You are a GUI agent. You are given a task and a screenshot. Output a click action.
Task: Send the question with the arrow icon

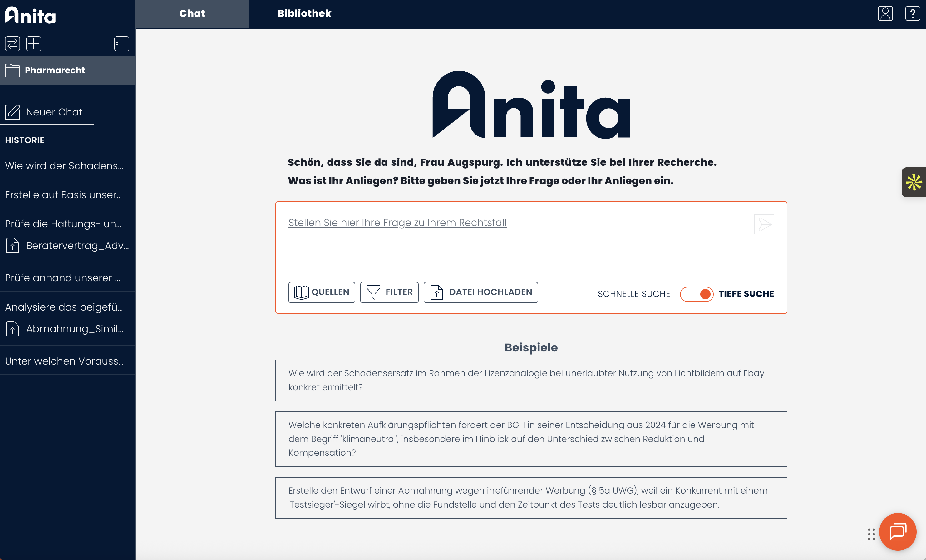point(764,224)
